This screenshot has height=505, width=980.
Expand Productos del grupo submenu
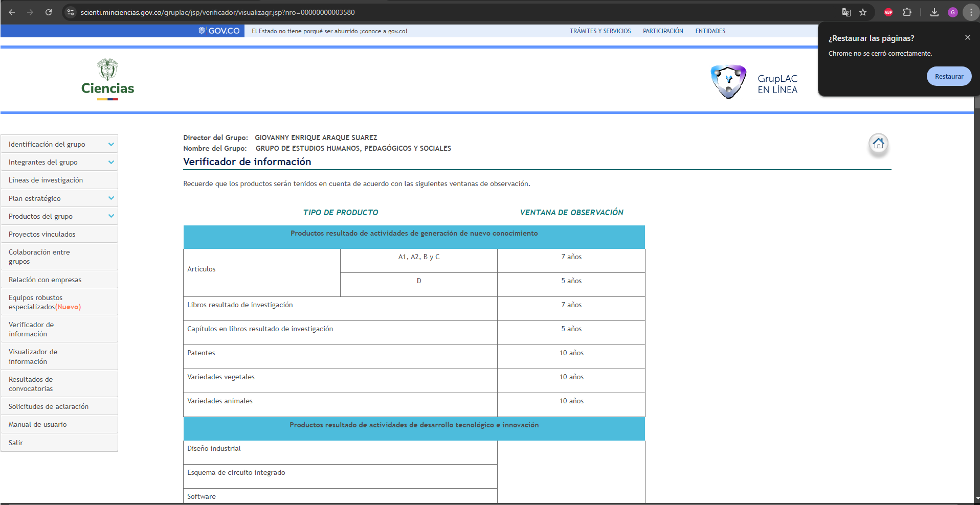[x=111, y=216]
